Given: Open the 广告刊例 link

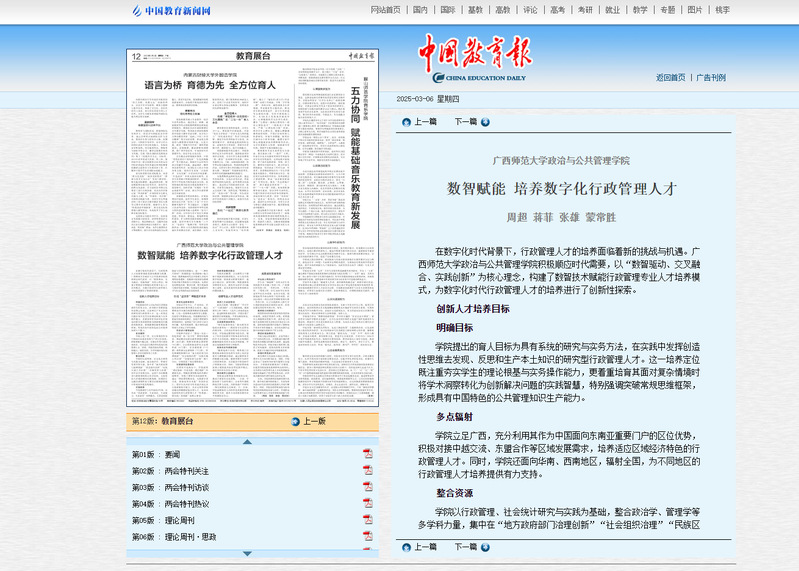Looking at the screenshot, I should (x=711, y=77).
